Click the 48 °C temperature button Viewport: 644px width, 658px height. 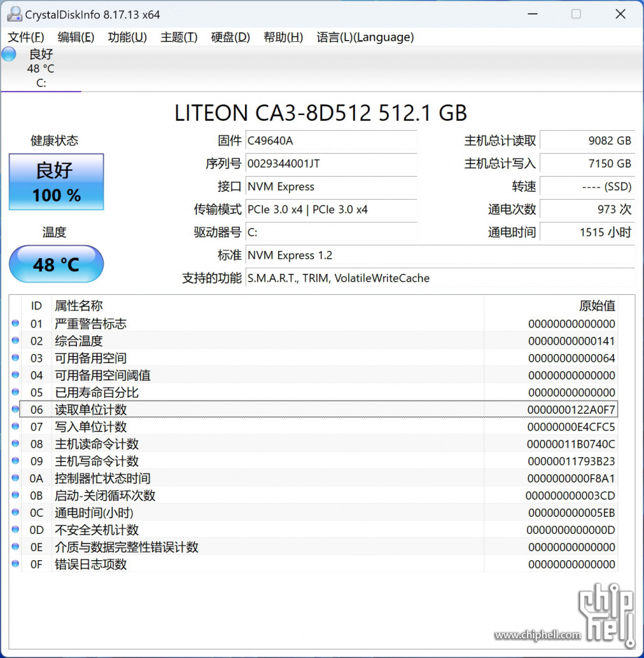coord(57,264)
